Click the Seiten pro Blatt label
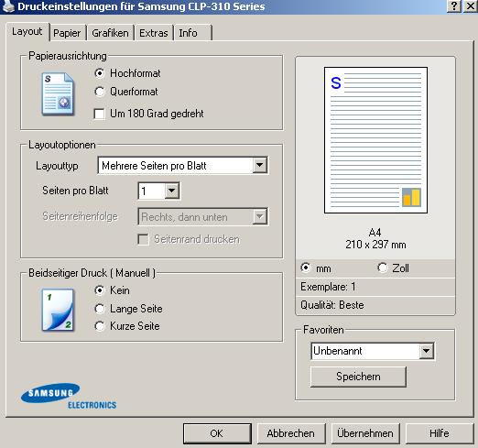 click(75, 191)
